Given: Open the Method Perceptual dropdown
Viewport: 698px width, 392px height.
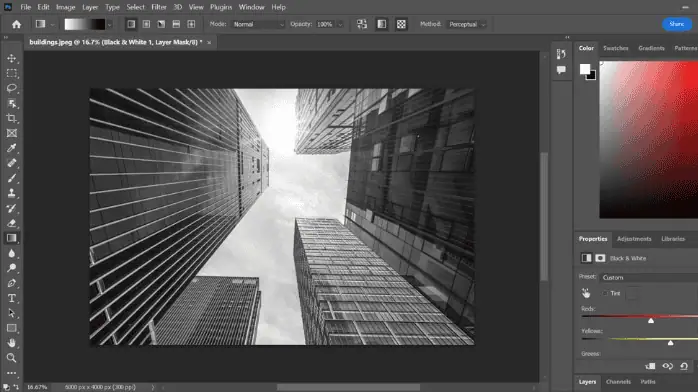Looking at the screenshot, I should pyautogui.click(x=467, y=24).
